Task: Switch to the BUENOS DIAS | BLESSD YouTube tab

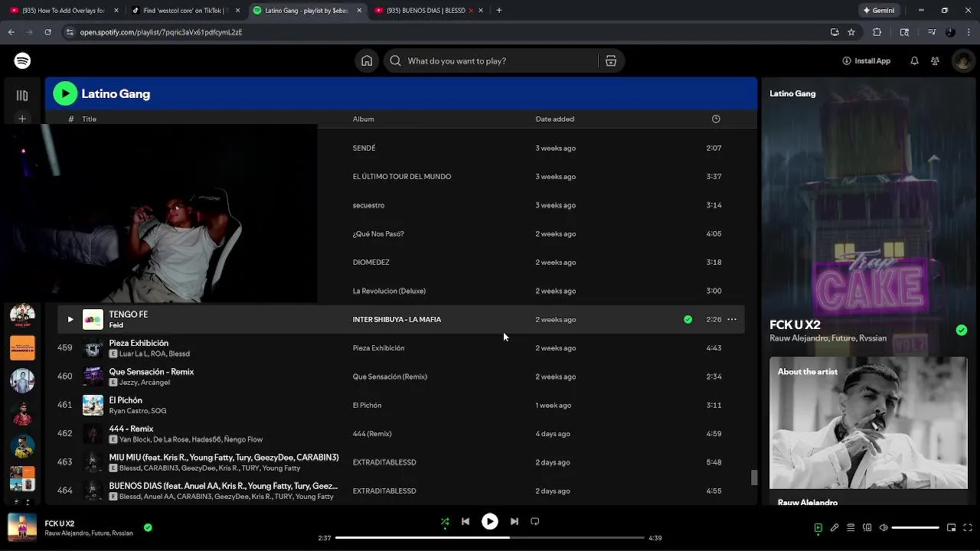Action: (x=429, y=11)
